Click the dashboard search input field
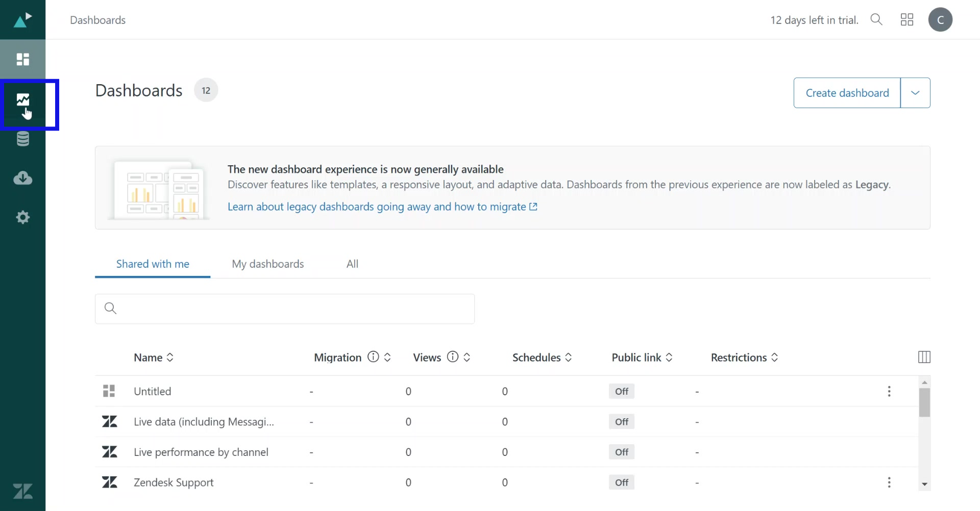The image size is (980, 511). (291, 309)
